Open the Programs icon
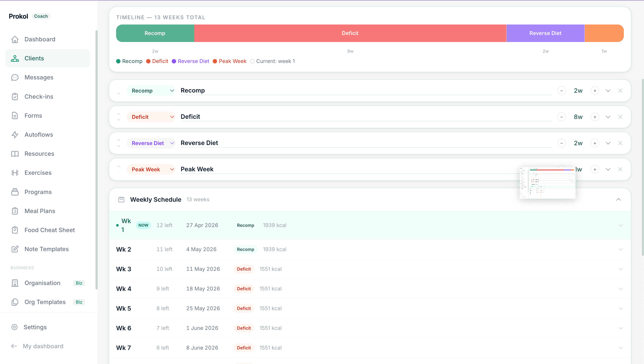The image size is (644, 364). [15, 192]
